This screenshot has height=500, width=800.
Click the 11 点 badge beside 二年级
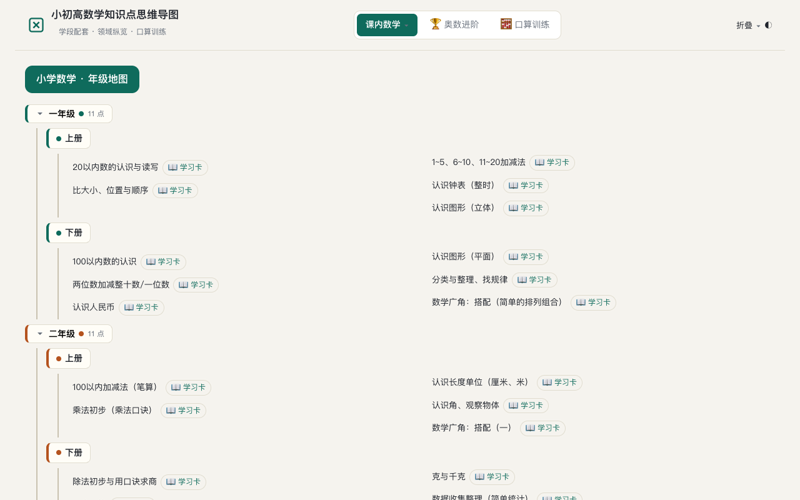[x=96, y=334]
